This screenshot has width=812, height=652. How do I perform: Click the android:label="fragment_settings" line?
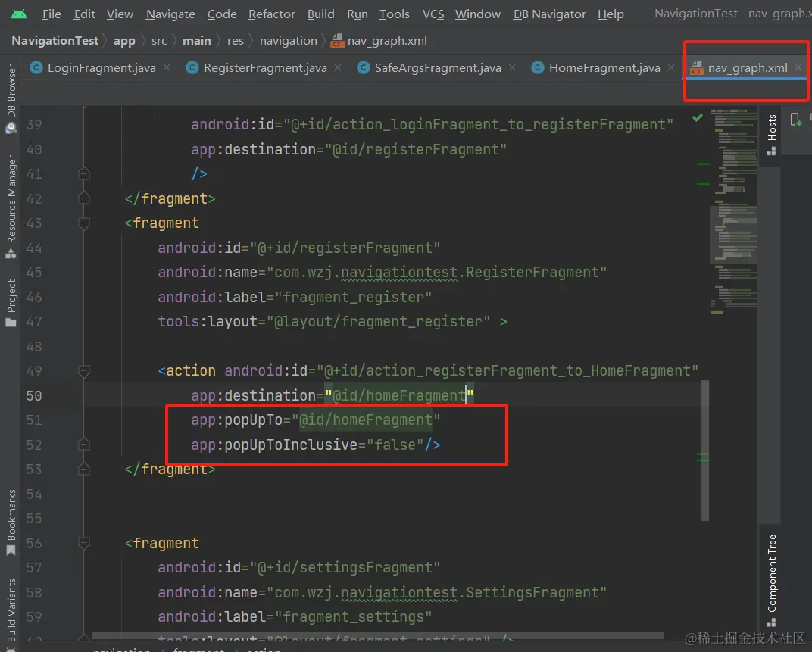(x=295, y=616)
